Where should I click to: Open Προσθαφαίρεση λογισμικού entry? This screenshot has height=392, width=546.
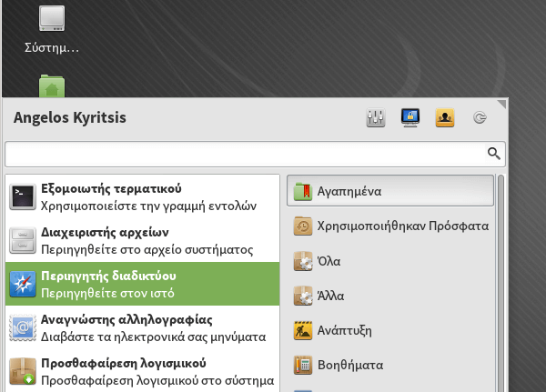(143, 371)
